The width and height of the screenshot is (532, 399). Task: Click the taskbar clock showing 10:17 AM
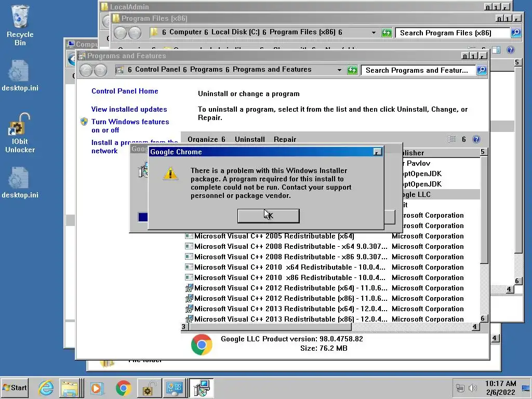click(x=500, y=388)
